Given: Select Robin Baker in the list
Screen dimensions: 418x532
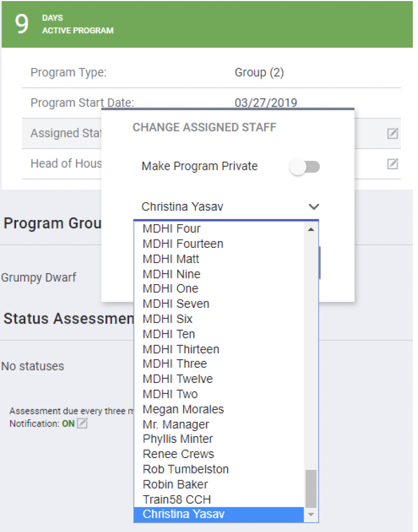Looking at the screenshot, I should tap(175, 484).
